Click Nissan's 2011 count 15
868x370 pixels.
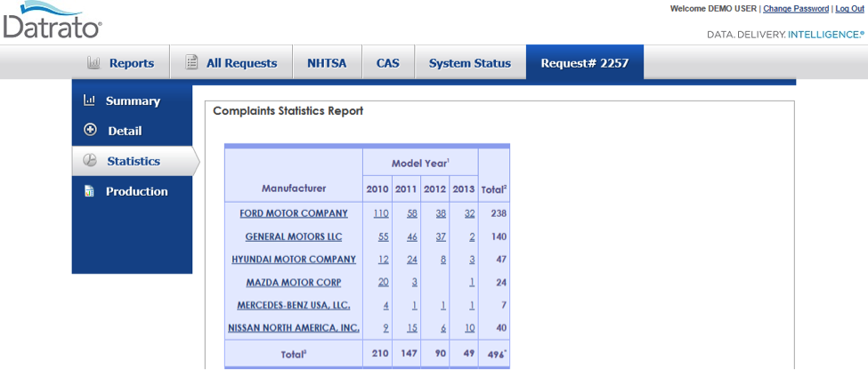click(412, 328)
